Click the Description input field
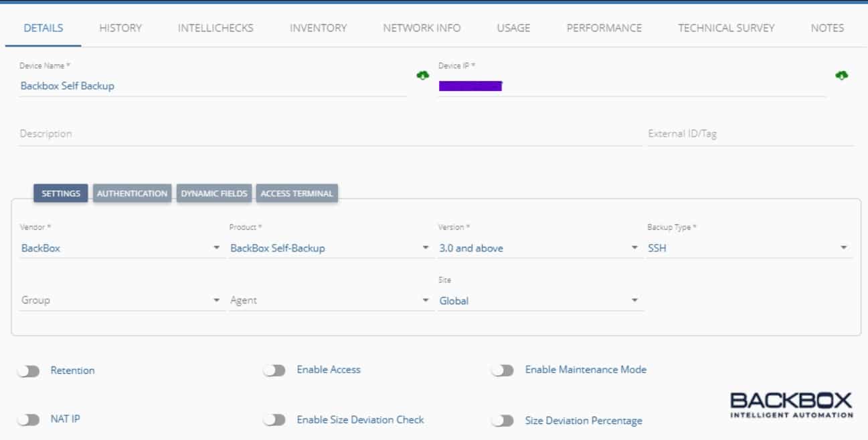 [330, 134]
